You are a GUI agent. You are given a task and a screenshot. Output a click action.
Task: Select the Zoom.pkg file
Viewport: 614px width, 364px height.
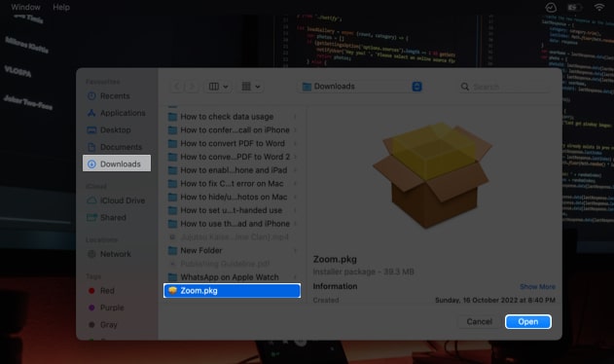(x=233, y=290)
